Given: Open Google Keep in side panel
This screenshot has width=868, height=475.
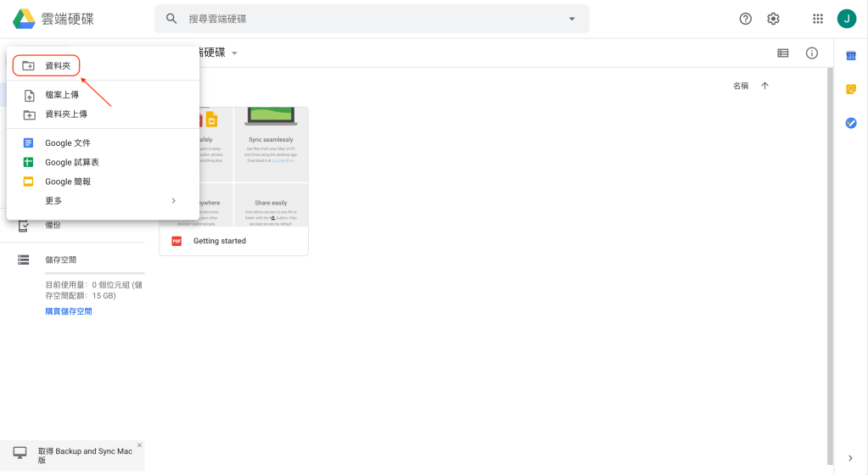Looking at the screenshot, I should 851,89.
